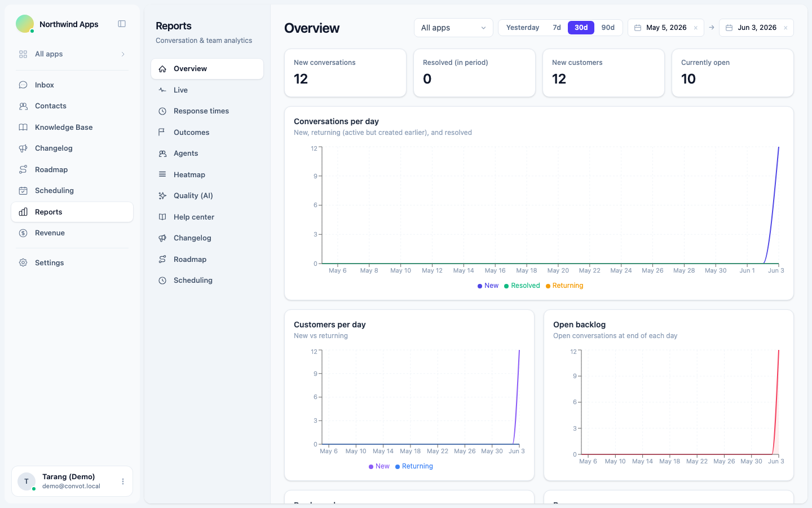This screenshot has height=508, width=812.
Task: Open Knowledge Base in main sidebar
Action: (x=72, y=128)
